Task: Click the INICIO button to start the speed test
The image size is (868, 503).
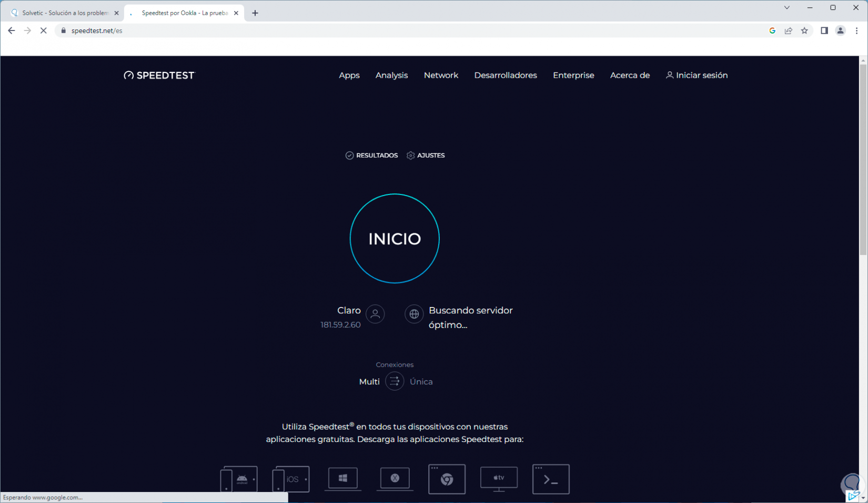Action: (395, 239)
